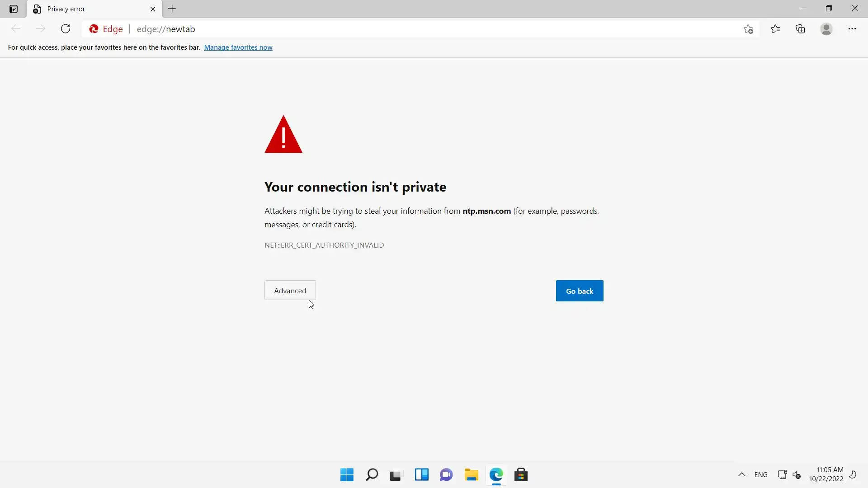Image resolution: width=868 pixels, height=488 pixels.
Task: Open Microsoft Store from the taskbar
Action: pyautogui.click(x=521, y=475)
